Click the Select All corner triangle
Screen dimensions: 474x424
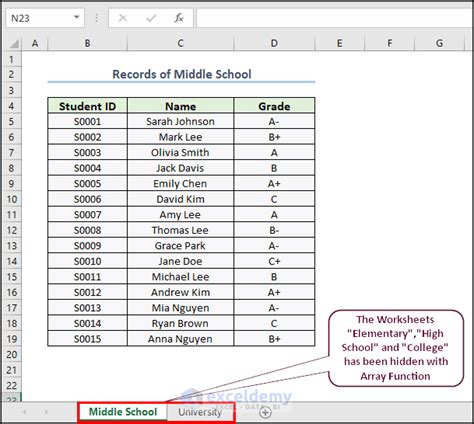coord(13,43)
